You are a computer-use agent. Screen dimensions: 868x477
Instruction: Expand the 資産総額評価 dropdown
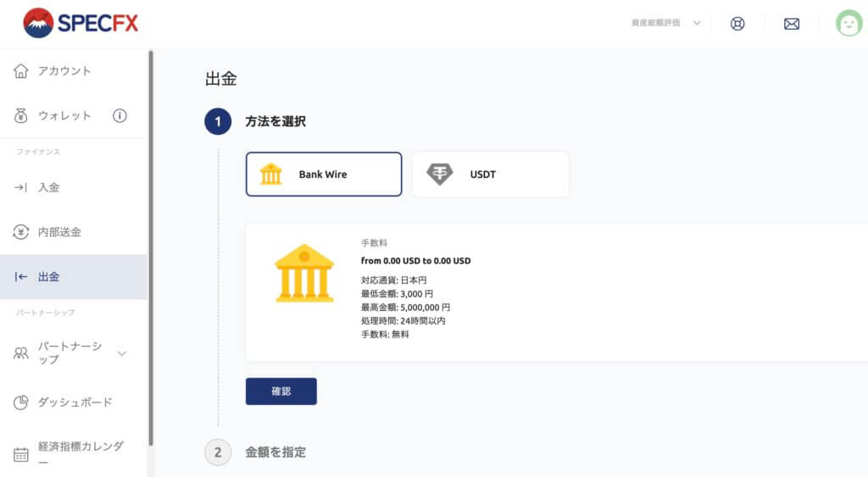[x=666, y=23]
